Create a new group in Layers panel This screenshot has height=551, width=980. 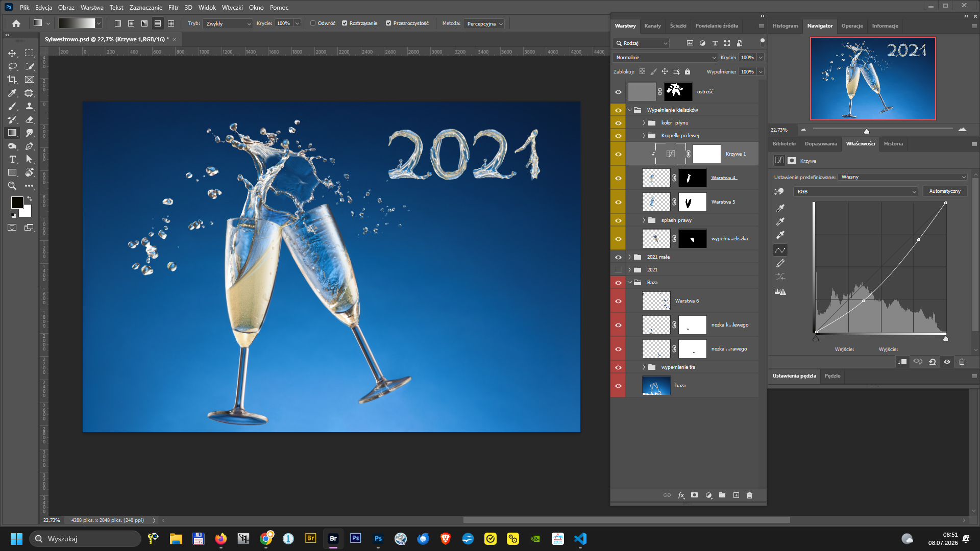[x=722, y=495]
